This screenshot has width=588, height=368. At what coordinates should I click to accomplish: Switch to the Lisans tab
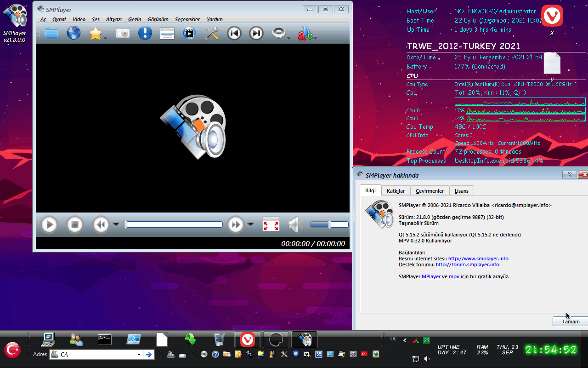[x=462, y=191]
